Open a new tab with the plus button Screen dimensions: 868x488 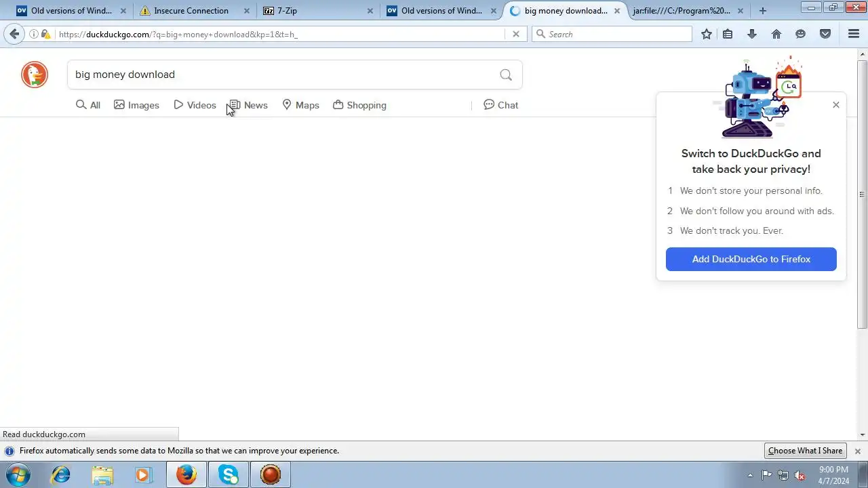[x=763, y=11]
